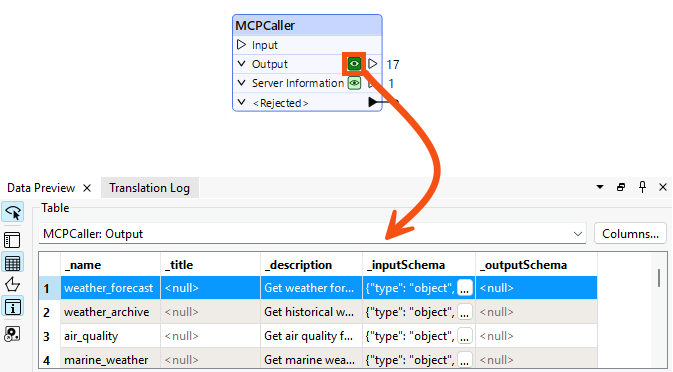Open the ellipsis button in weather_forecast row
Viewport: 673px width, 372px height.
[465, 288]
